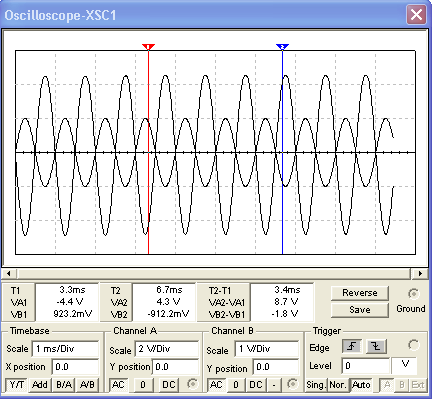The height and width of the screenshot is (399, 432).
Task: Choose trigger source B
Action: point(402,385)
